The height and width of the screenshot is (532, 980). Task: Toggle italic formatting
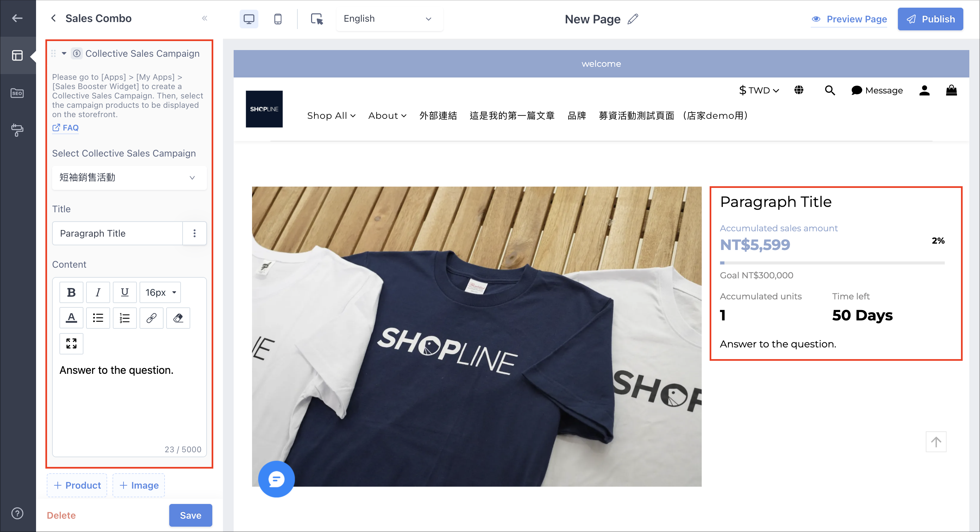(98, 292)
